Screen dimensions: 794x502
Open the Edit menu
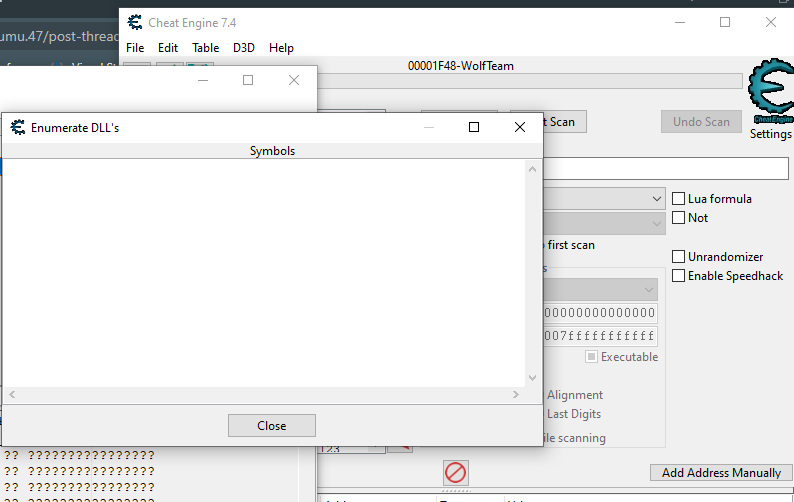(168, 48)
